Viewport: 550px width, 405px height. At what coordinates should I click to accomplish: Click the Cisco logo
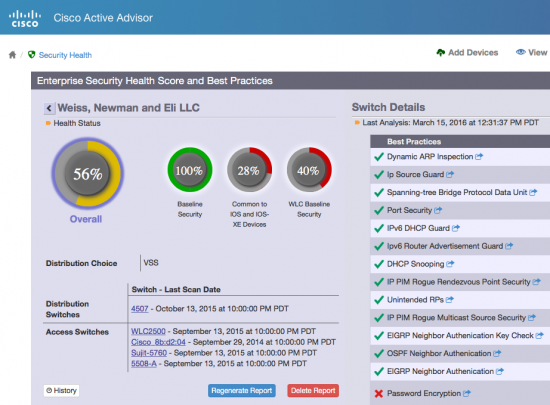tap(25, 19)
